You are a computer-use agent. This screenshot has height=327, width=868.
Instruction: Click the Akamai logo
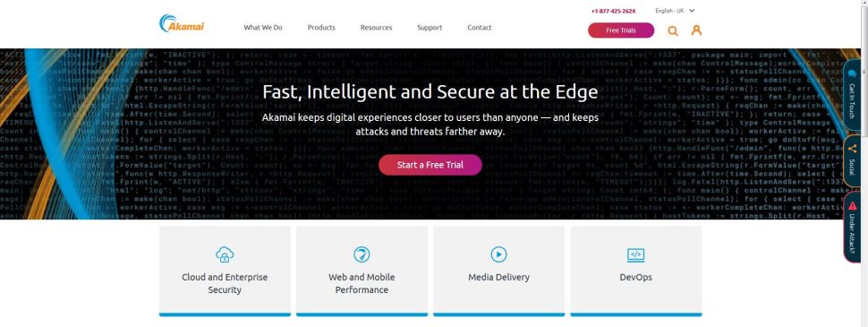[x=182, y=23]
